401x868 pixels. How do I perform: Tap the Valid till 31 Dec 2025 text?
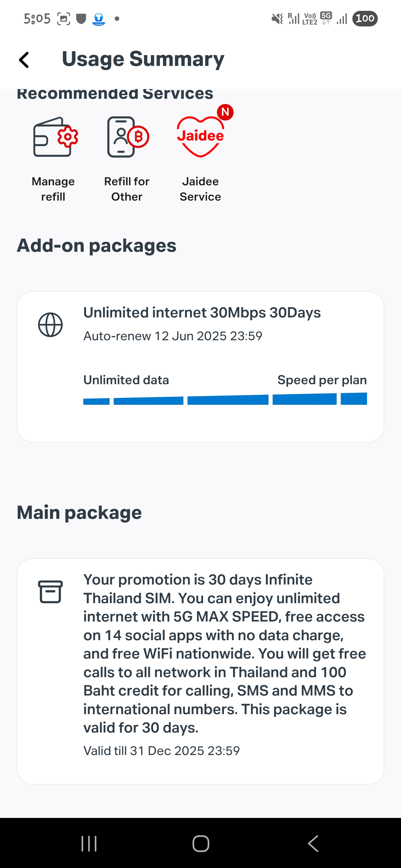coord(162,751)
